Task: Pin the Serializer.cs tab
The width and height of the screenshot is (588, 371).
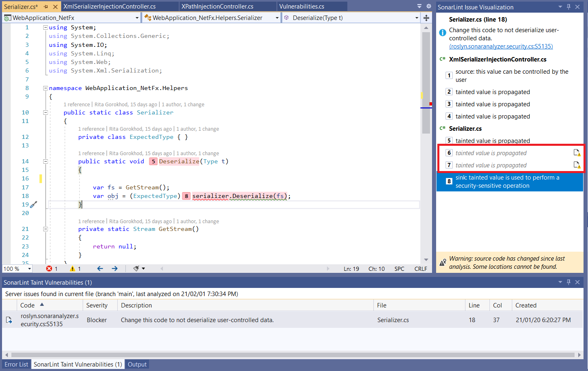Action: 46,7
